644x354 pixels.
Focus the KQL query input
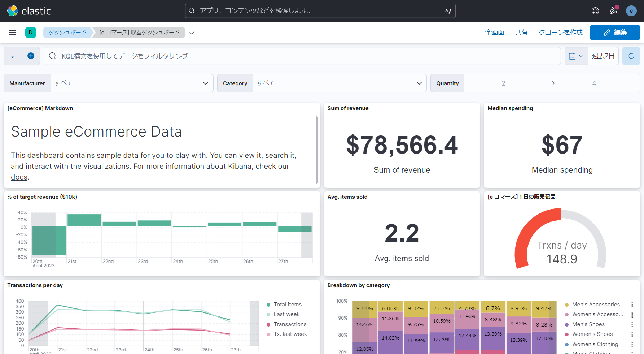pyautogui.click(x=302, y=56)
